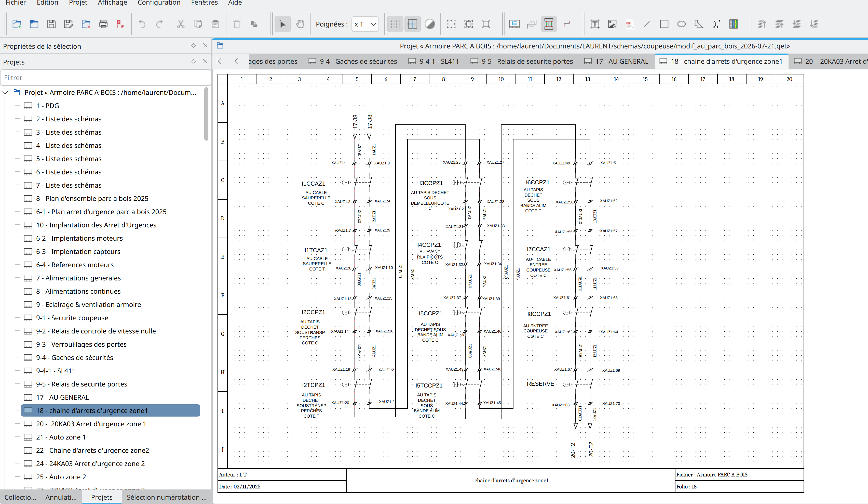Viewport: 868px width, 504px height.
Task: Delete selection with the trash icon
Action: coord(237,24)
